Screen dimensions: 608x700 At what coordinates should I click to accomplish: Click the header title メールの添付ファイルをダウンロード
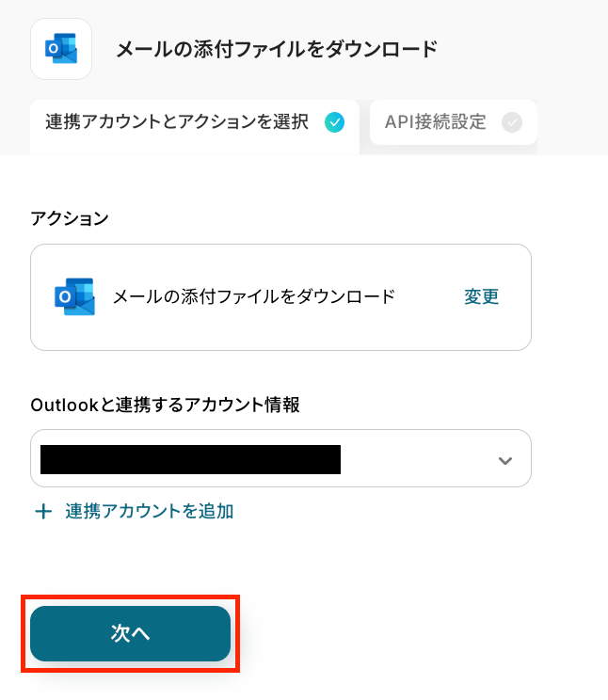pyautogui.click(x=277, y=49)
